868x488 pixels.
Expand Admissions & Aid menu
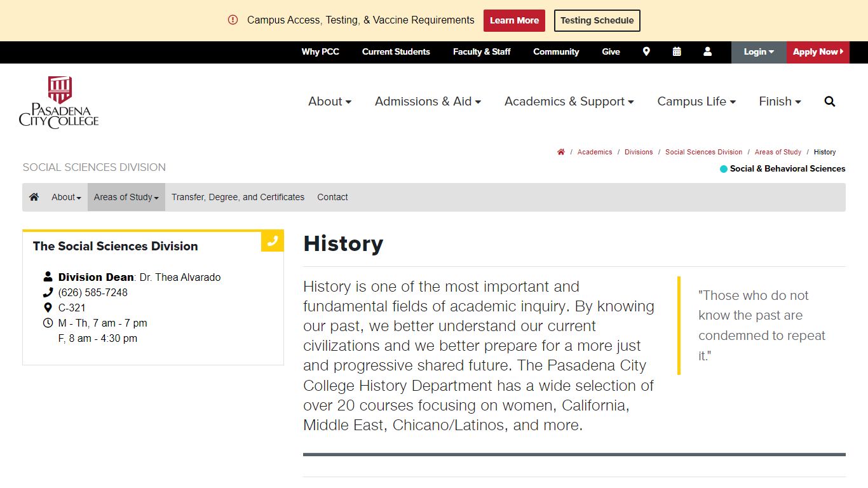pos(428,102)
